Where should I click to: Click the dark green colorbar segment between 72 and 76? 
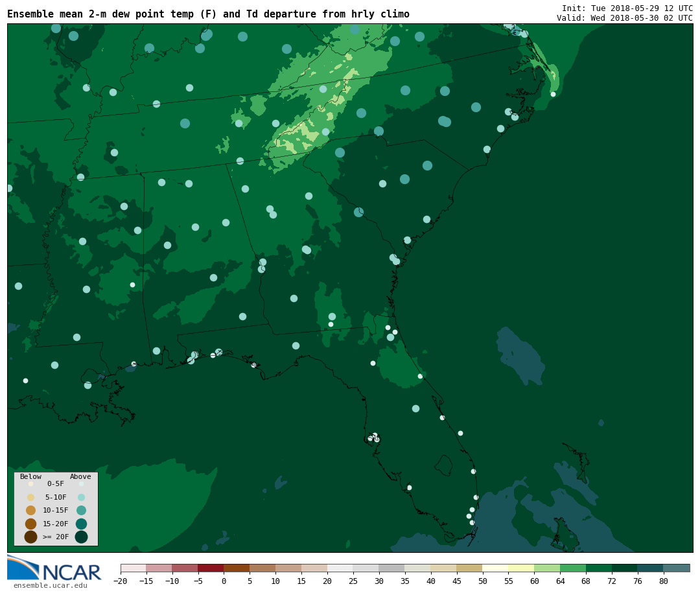[x=625, y=568]
